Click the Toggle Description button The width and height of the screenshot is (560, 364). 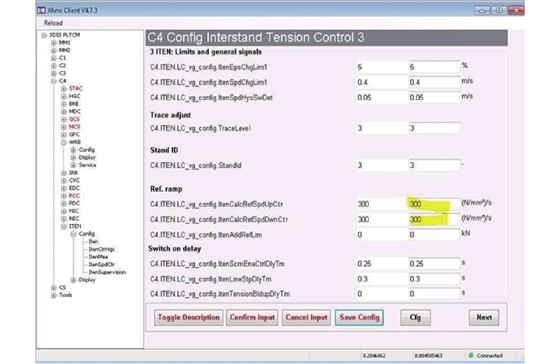tap(189, 318)
